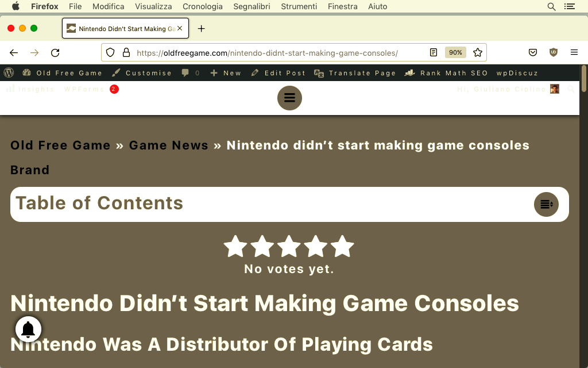Rate the post four stars
The width and height of the screenshot is (588, 368).
click(x=315, y=246)
